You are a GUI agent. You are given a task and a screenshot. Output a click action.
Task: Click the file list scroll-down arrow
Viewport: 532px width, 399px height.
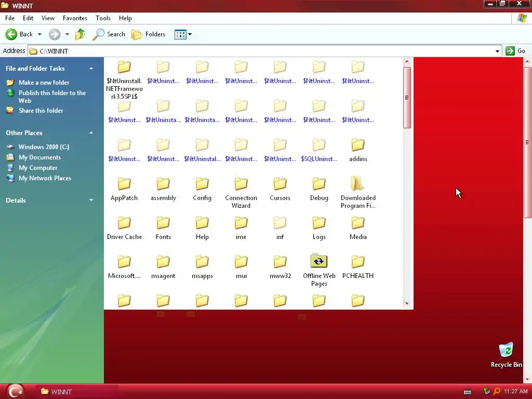coord(407,303)
